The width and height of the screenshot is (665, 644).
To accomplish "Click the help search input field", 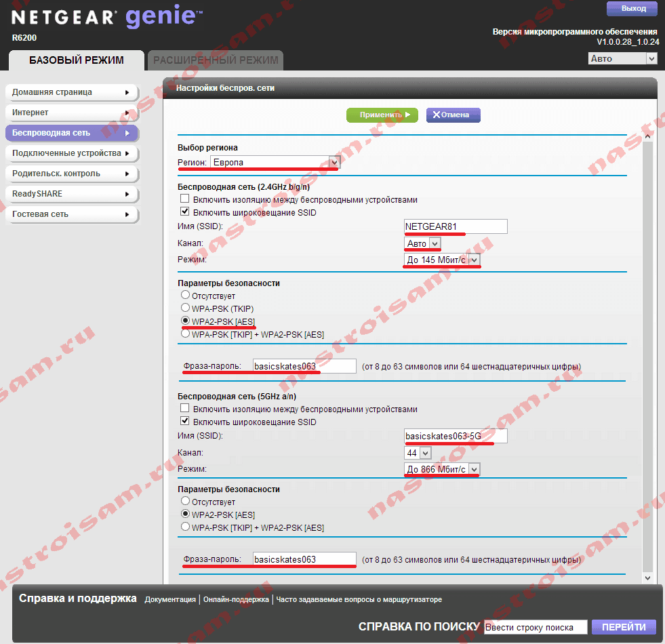I will click(536, 627).
